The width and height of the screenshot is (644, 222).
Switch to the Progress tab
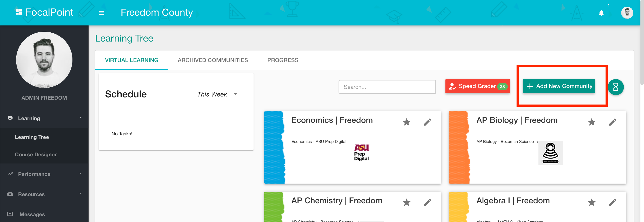point(283,60)
